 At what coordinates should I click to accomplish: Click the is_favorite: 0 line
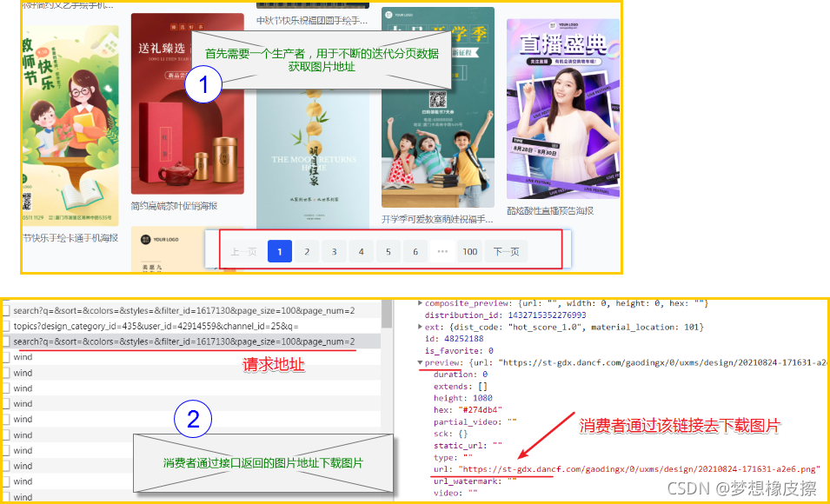(459, 350)
